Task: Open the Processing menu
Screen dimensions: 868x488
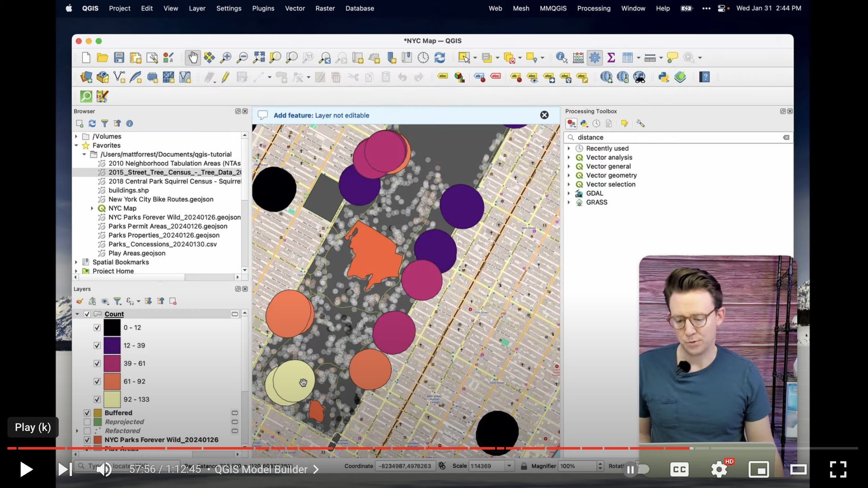Action: click(594, 8)
